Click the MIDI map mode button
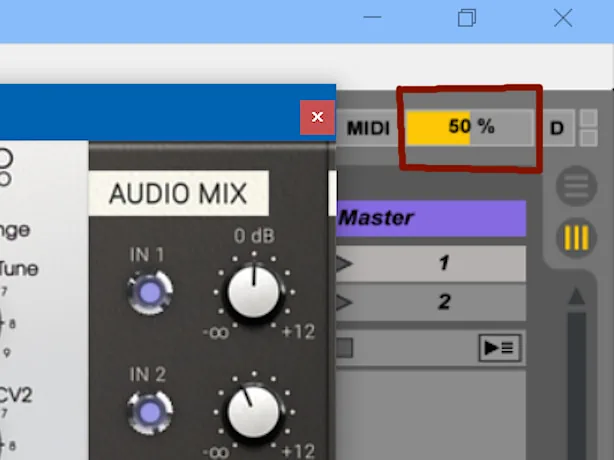 [368, 128]
